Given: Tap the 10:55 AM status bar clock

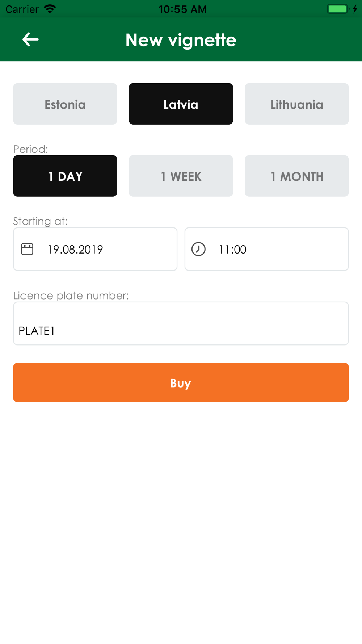Looking at the screenshot, I should click(182, 9).
